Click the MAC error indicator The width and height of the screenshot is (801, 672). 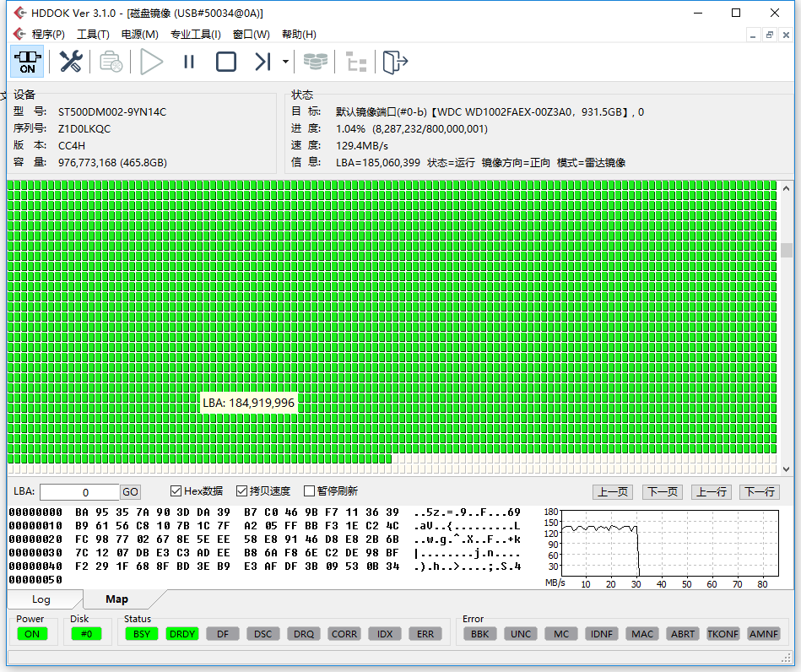point(642,634)
